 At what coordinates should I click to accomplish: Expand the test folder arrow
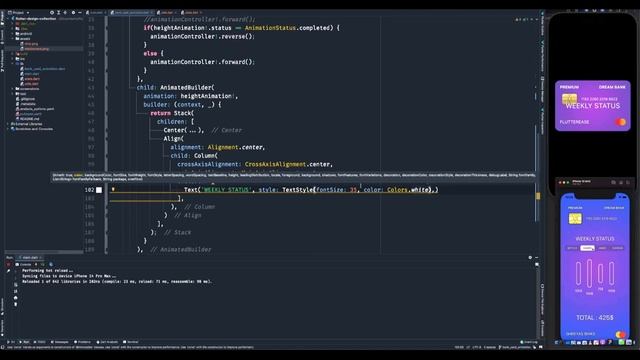point(13,93)
